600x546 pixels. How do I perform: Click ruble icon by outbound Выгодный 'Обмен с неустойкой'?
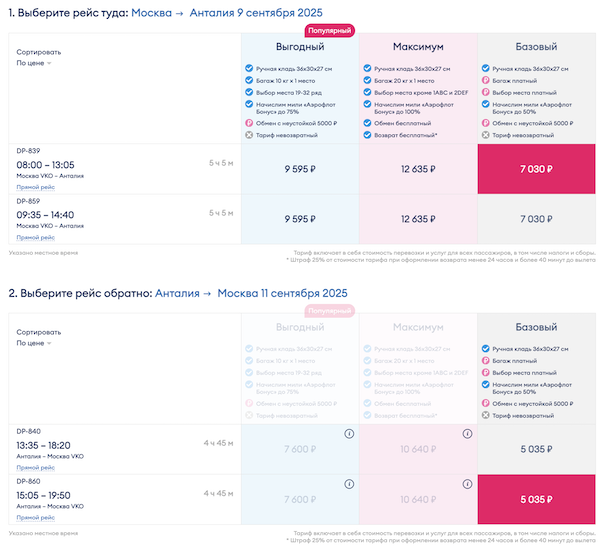(x=248, y=123)
